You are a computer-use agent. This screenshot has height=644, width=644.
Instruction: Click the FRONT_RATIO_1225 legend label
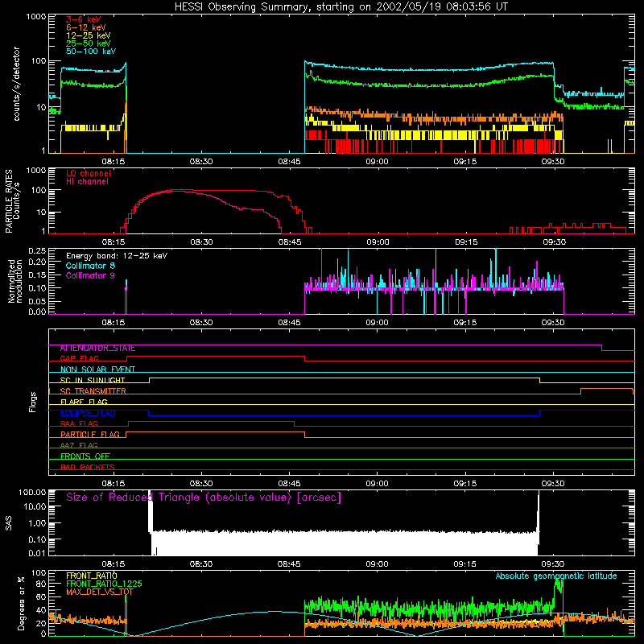[x=105, y=584]
